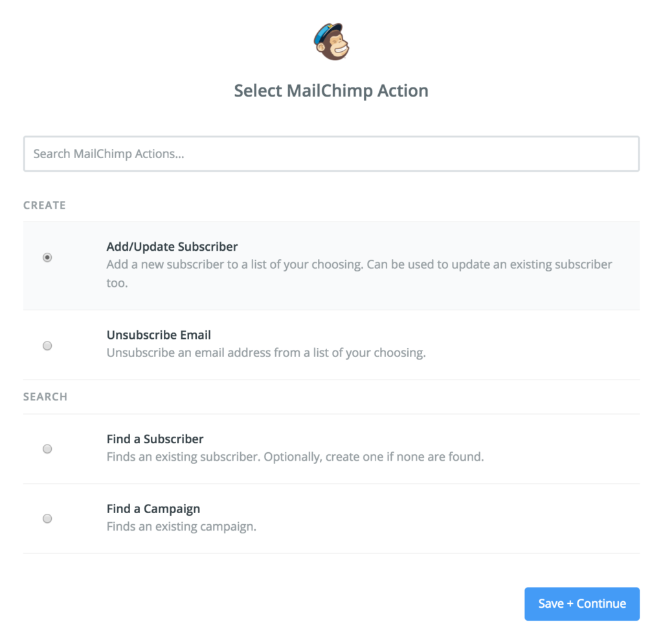Select the Find a Campaign radio button
Screen dimensions: 663x644
[x=47, y=518]
